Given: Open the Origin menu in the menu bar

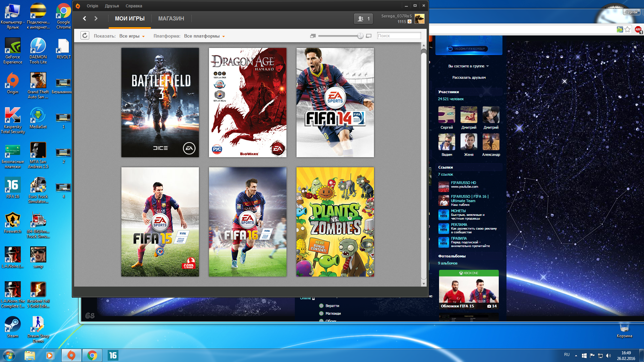Looking at the screenshot, I should pyautogui.click(x=92, y=6).
